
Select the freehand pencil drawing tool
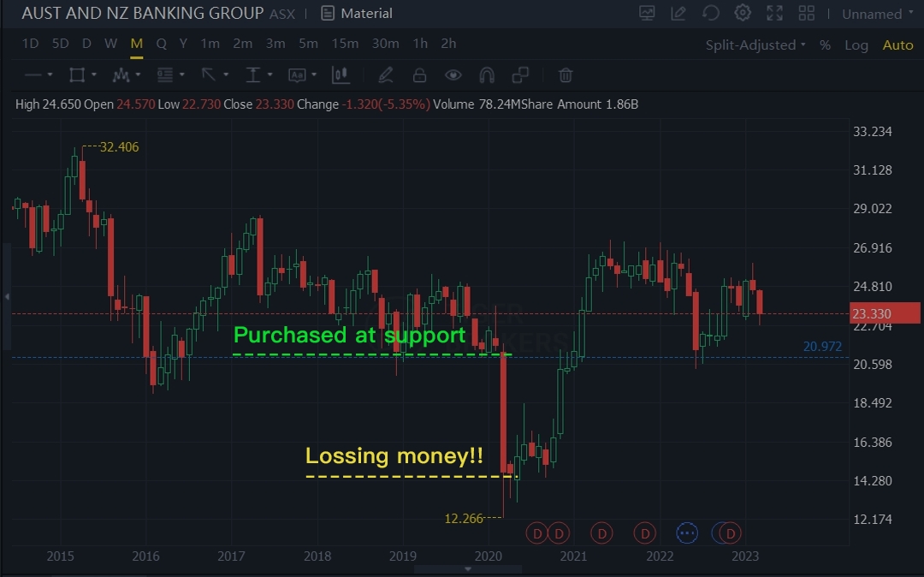[x=385, y=74]
